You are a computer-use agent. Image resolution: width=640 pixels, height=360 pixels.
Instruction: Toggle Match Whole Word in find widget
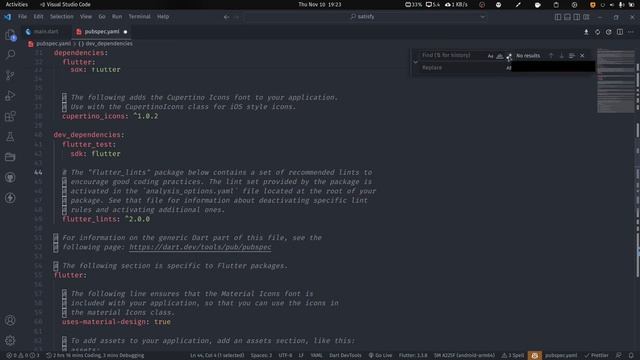point(500,56)
